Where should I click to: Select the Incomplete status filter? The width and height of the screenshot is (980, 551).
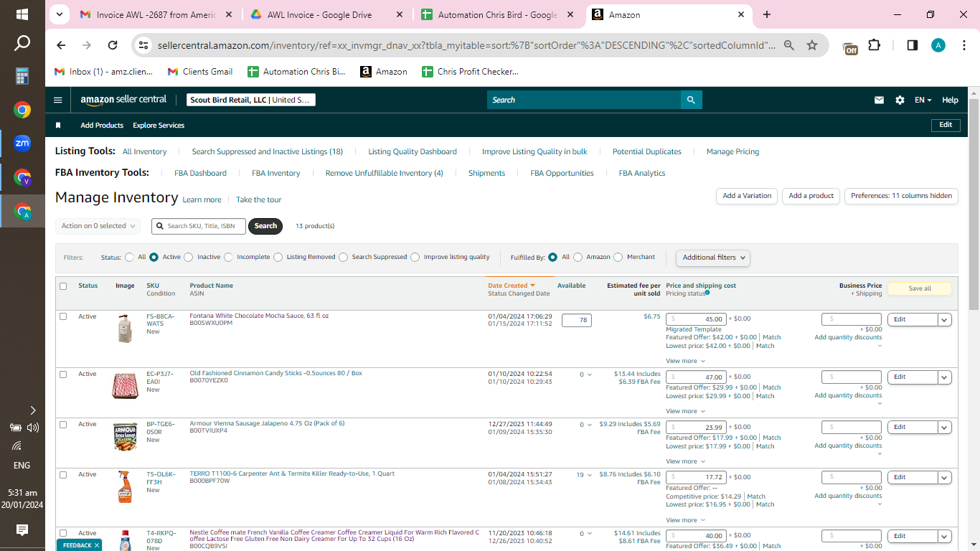tap(228, 257)
